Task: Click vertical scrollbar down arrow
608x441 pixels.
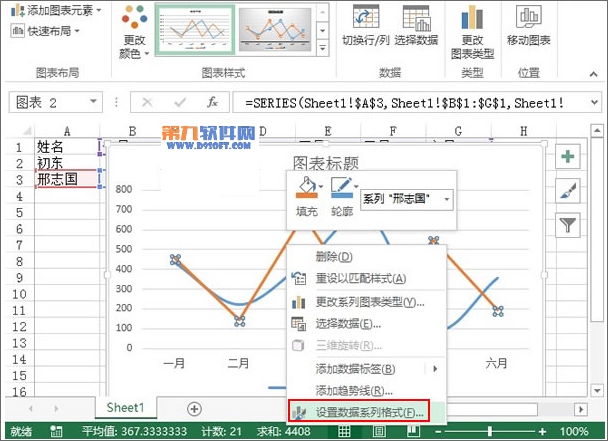Action: (597, 390)
